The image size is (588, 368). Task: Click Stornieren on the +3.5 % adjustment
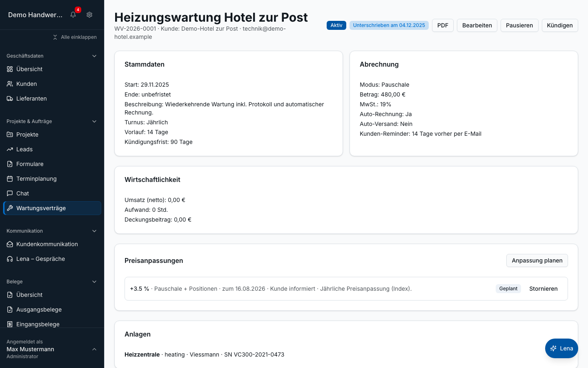coord(543,289)
